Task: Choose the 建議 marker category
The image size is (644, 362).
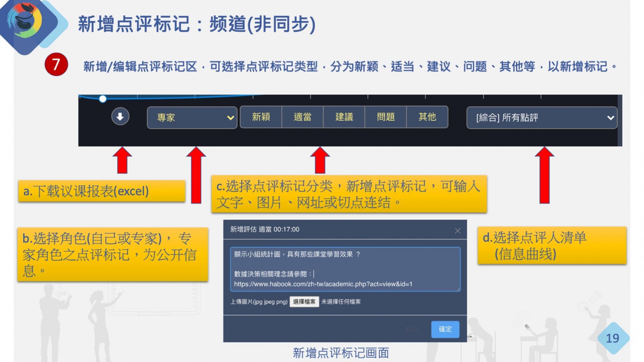Action: [x=344, y=117]
